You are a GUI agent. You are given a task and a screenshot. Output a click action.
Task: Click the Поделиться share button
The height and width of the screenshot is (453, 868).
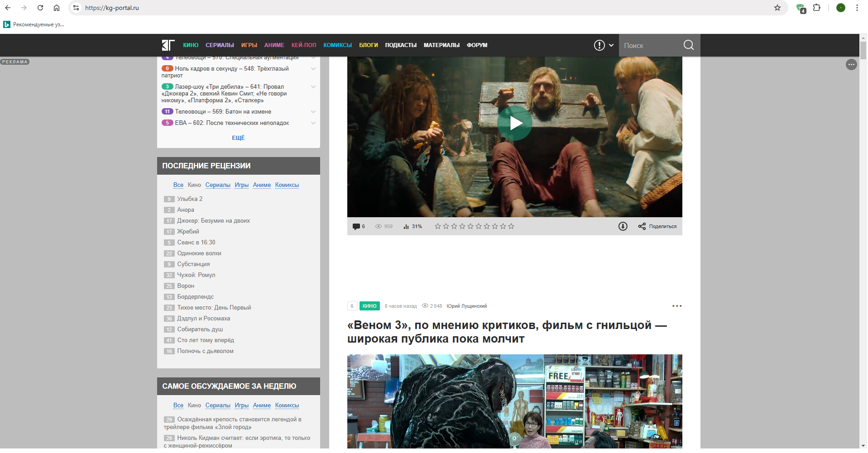pyautogui.click(x=657, y=226)
